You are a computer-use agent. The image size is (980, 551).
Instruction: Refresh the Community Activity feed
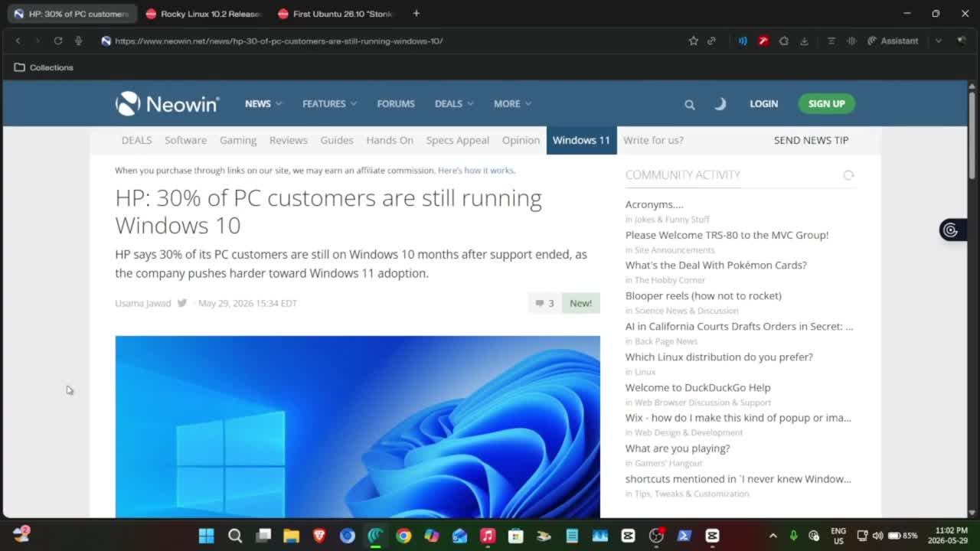pyautogui.click(x=848, y=175)
